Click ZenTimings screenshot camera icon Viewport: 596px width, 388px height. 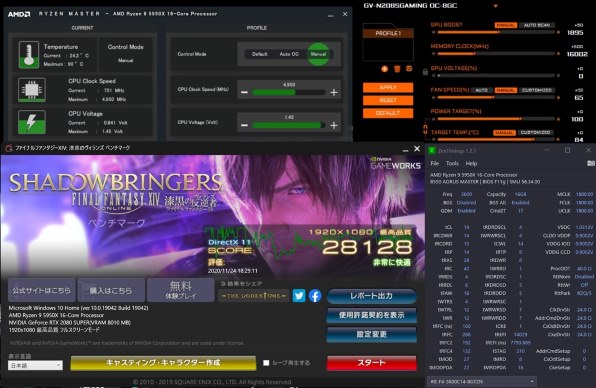[x=590, y=163]
